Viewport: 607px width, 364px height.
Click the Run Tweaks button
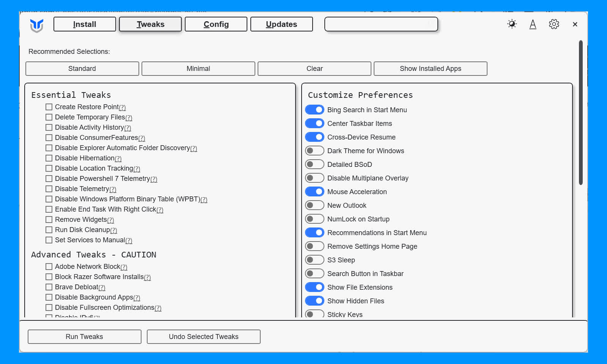pyautogui.click(x=84, y=337)
